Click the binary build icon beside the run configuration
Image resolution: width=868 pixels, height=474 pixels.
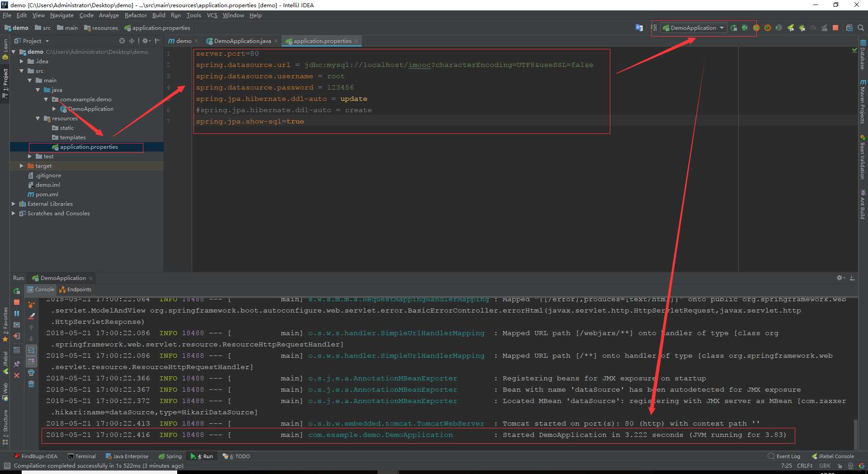click(x=654, y=28)
